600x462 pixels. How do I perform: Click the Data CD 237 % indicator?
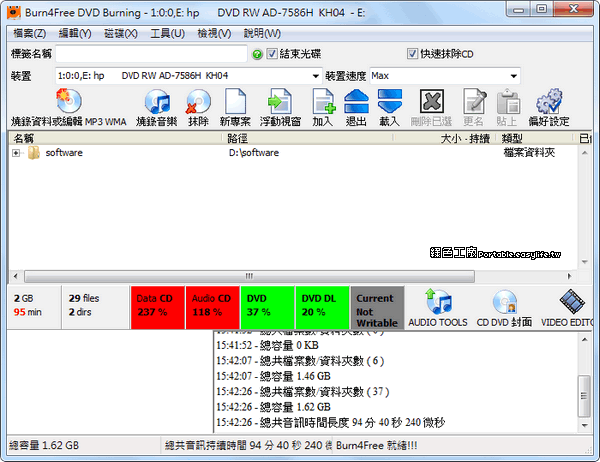point(158,307)
